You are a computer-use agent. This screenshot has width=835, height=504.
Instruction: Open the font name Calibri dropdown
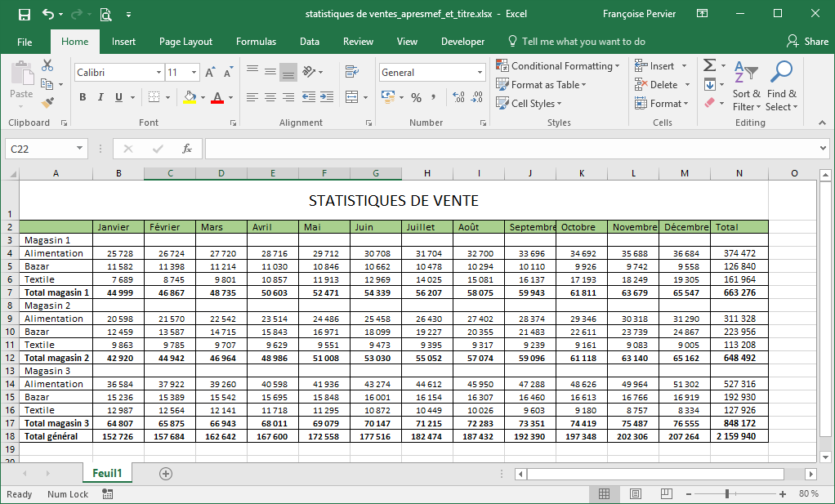click(159, 73)
